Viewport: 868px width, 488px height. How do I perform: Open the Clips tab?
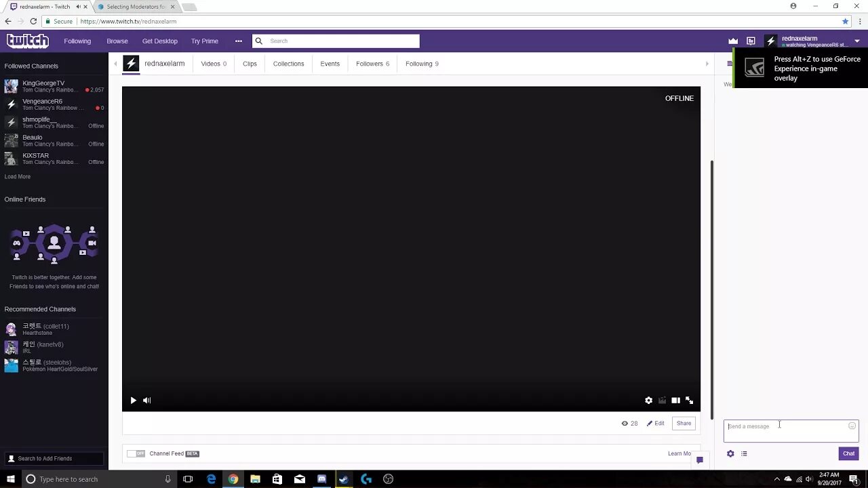click(250, 64)
